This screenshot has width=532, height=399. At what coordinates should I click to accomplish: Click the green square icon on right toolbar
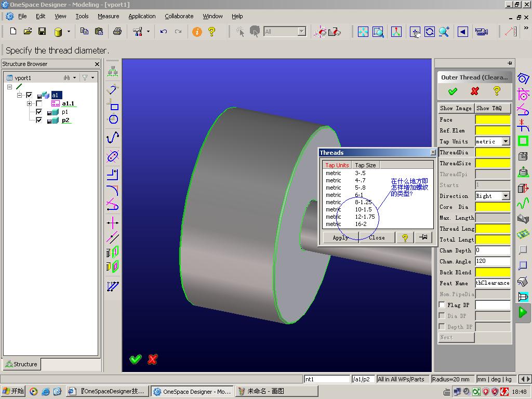(523, 141)
